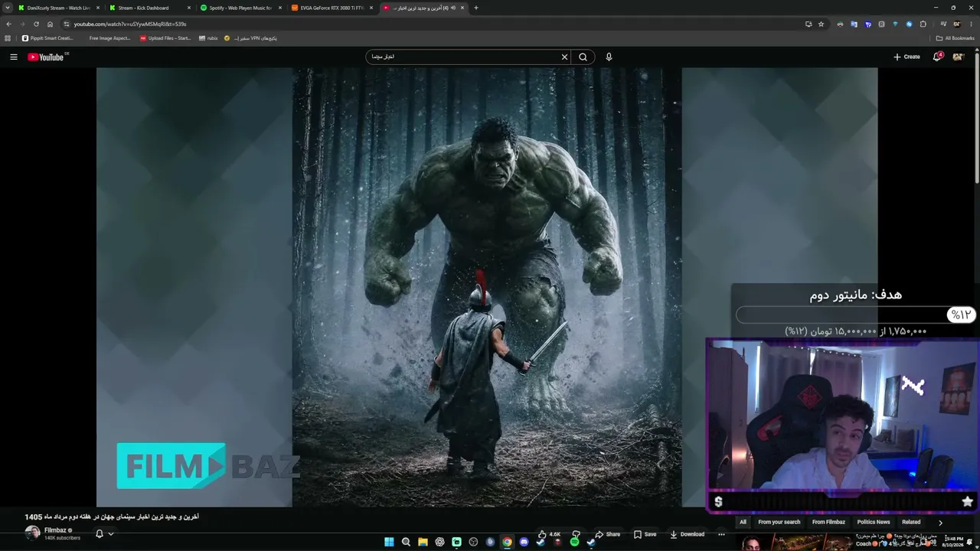The width and height of the screenshot is (980, 551).
Task: Run search with the magnifier button
Action: click(583, 57)
